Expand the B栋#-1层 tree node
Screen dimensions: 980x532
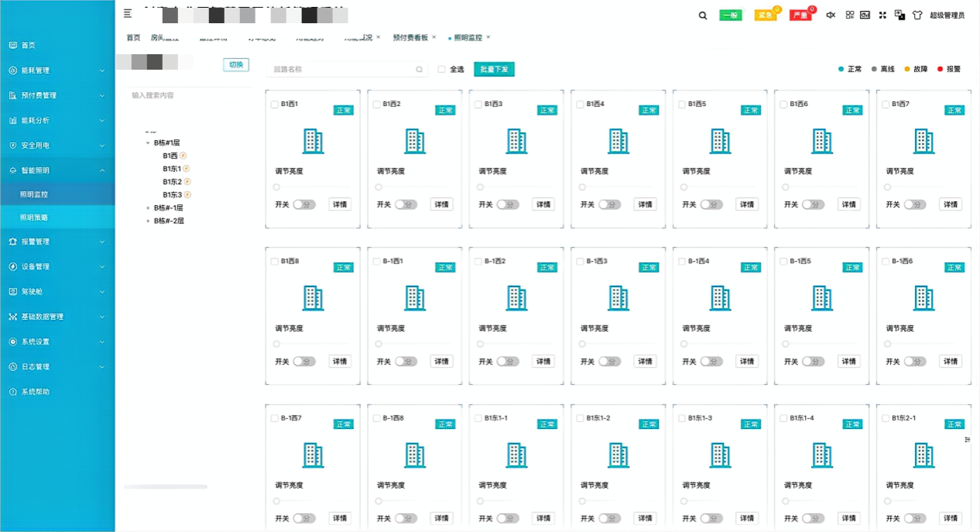click(x=149, y=208)
